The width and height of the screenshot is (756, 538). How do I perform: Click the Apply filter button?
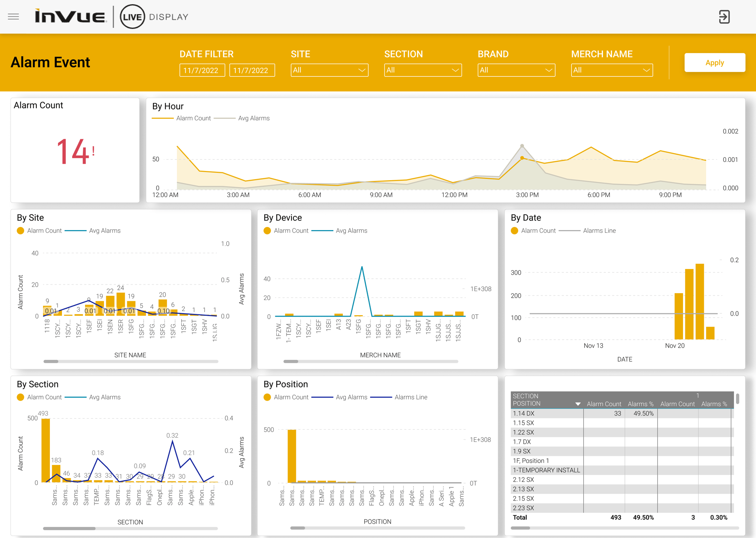[x=714, y=63]
